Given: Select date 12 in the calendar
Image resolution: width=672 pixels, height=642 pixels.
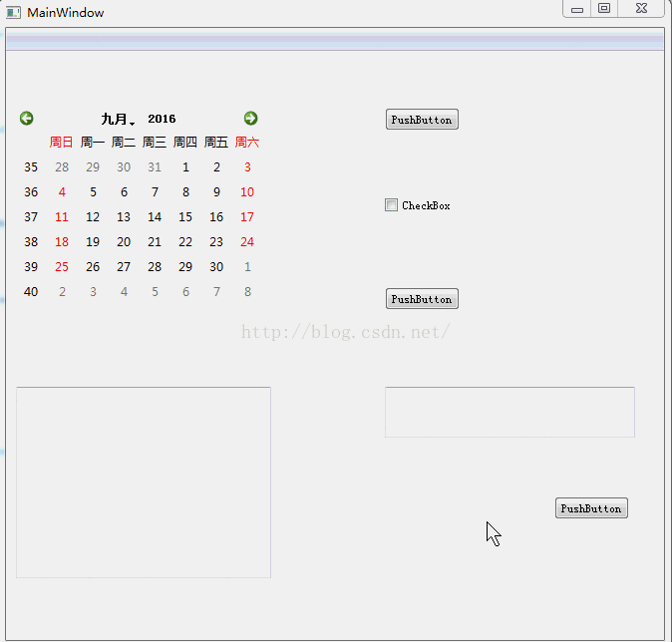Looking at the screenshot, I should pyautogui.click(x=93, y=217).
